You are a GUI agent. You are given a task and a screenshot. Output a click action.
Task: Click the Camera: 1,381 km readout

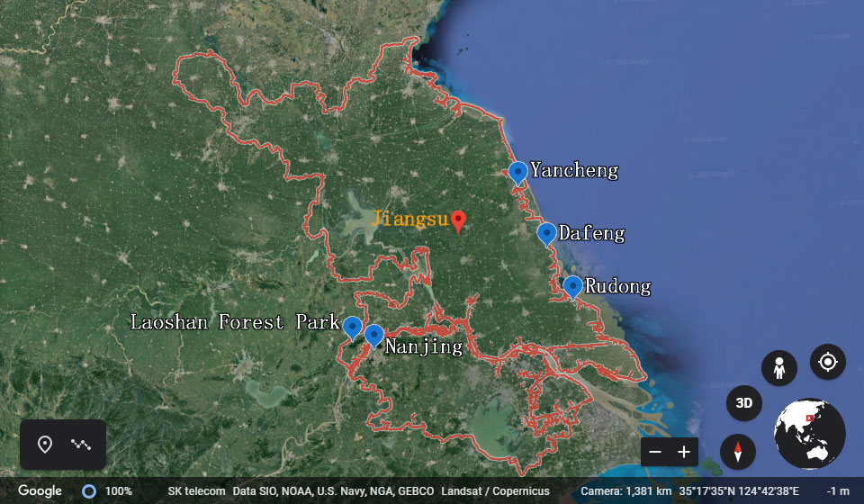[626, 491]
